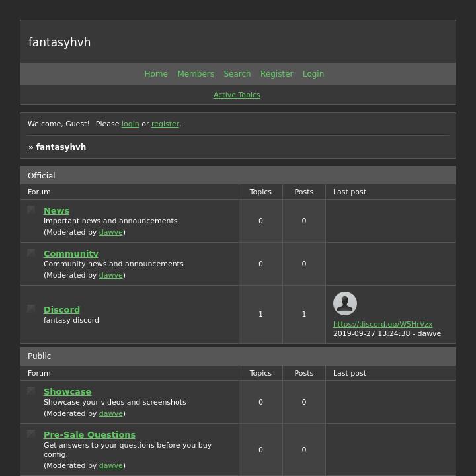Go to the Search page
476x476 pixels.
237,74
